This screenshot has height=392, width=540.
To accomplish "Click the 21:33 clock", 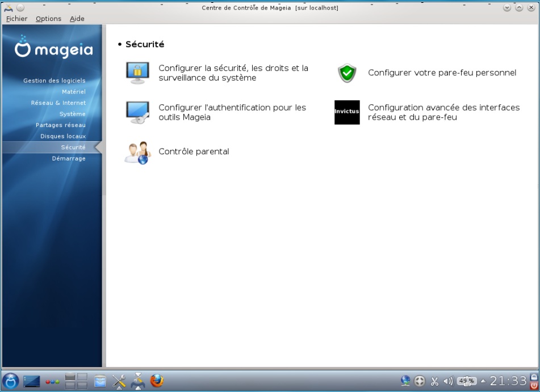I will click(x=508, y=381).
